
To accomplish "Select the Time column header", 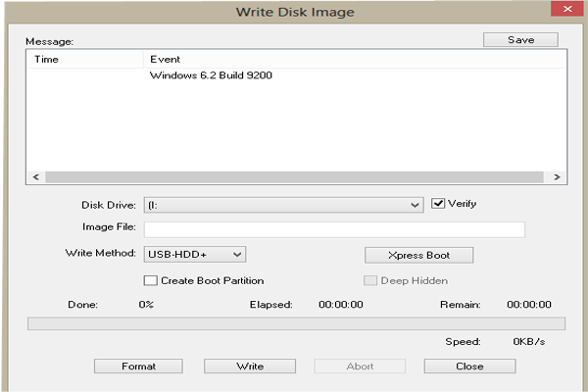I will (85, 59).
